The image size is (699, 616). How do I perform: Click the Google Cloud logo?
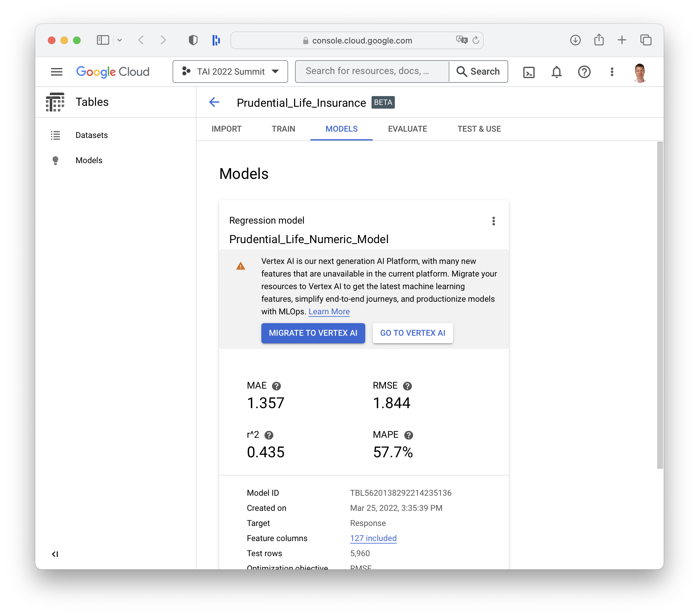pos(112,71)
